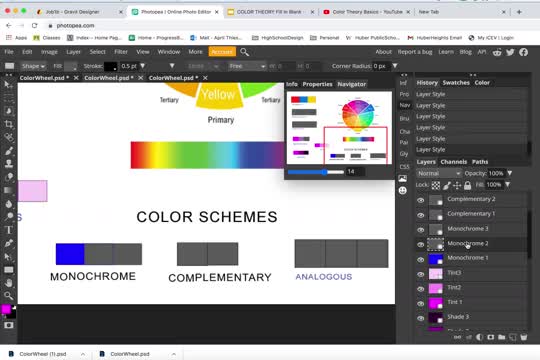Click the Navigator zoom value field
Screen dimensions: 540x360
[355, 172]
